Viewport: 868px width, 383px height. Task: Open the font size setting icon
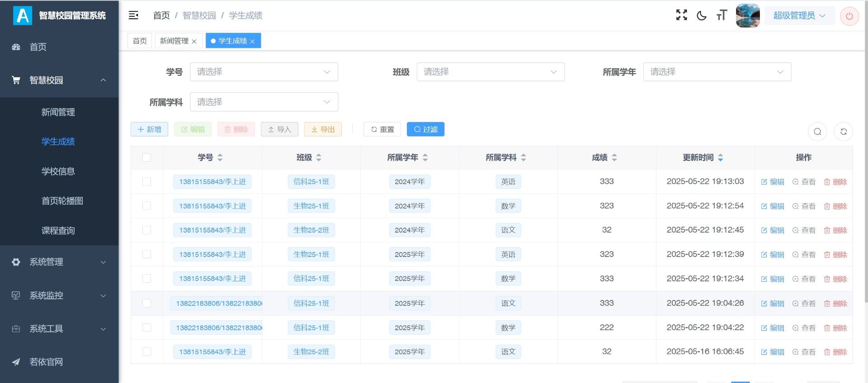[722, 15]
